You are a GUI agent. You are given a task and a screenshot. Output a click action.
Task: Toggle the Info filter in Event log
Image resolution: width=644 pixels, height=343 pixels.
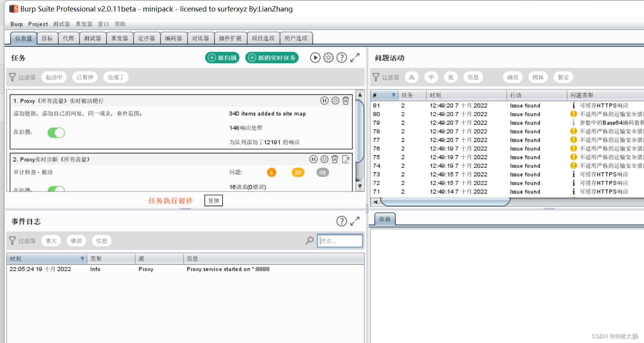(101, 241)
